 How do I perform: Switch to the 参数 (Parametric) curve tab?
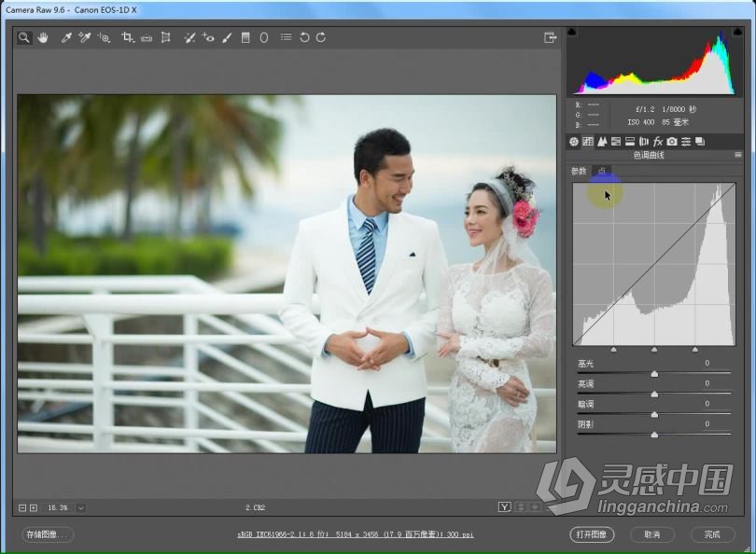pos(579,171)
